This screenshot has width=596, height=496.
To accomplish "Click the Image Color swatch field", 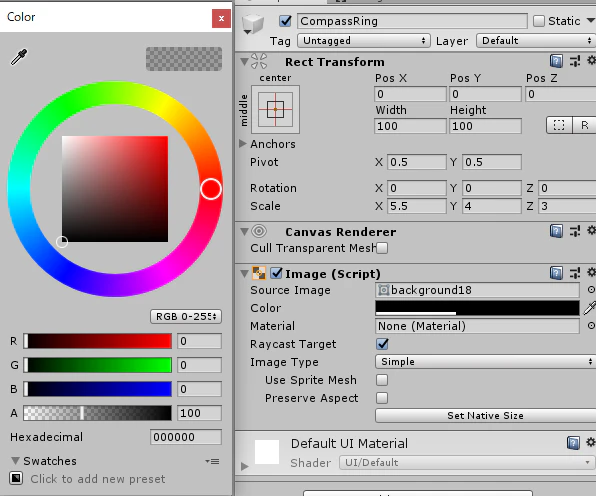I will [477, 308].
